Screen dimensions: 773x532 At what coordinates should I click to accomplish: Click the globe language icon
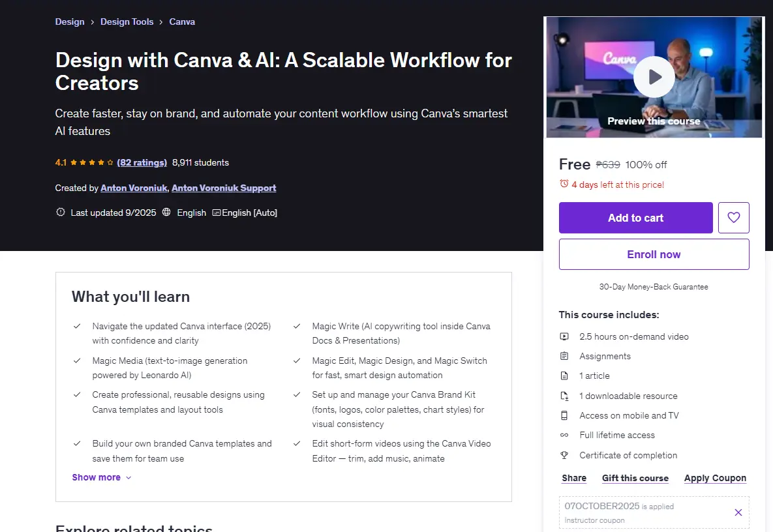pyautogui.click(x=166, y=213)
